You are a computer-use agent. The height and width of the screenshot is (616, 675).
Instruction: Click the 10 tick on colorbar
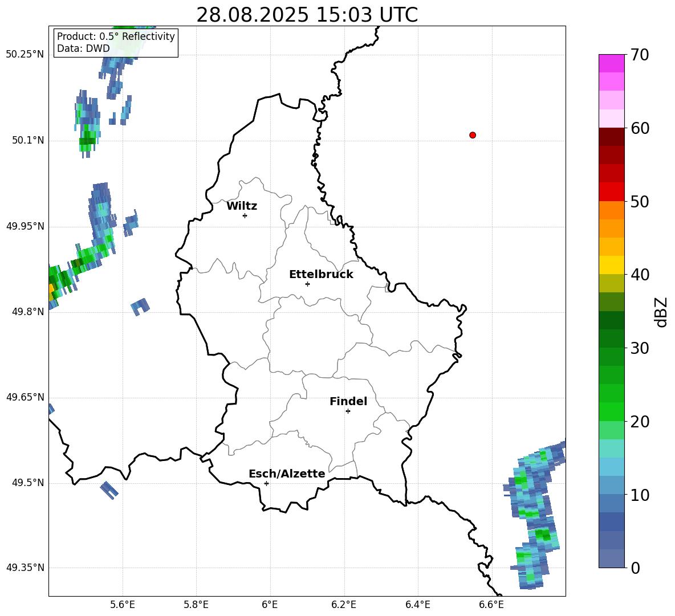640,495
